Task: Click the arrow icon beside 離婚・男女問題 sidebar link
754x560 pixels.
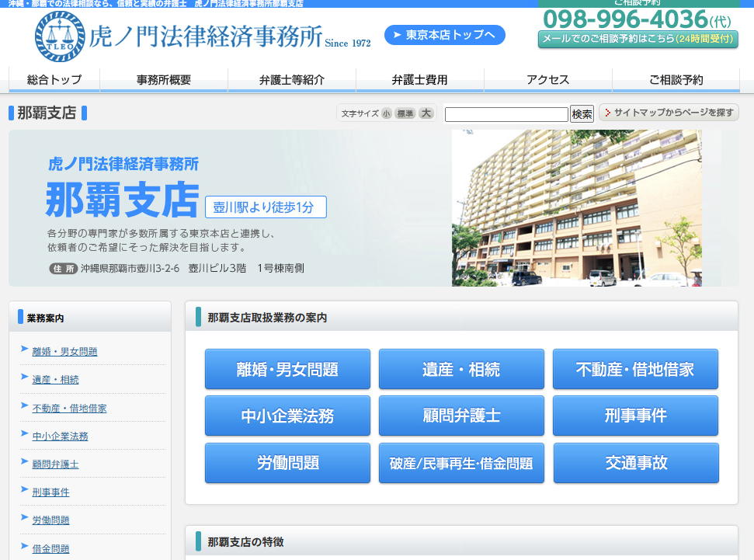Action: click(25, 350)
